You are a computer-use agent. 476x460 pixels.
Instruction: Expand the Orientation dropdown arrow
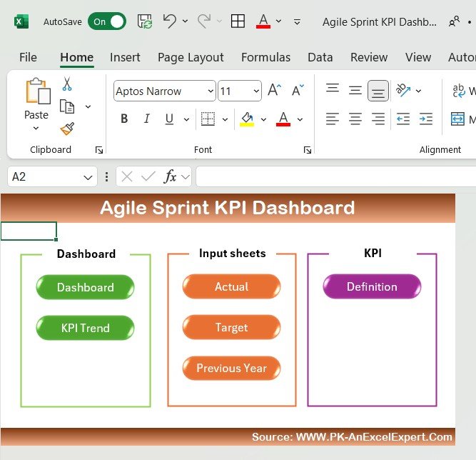pos(419,91)
